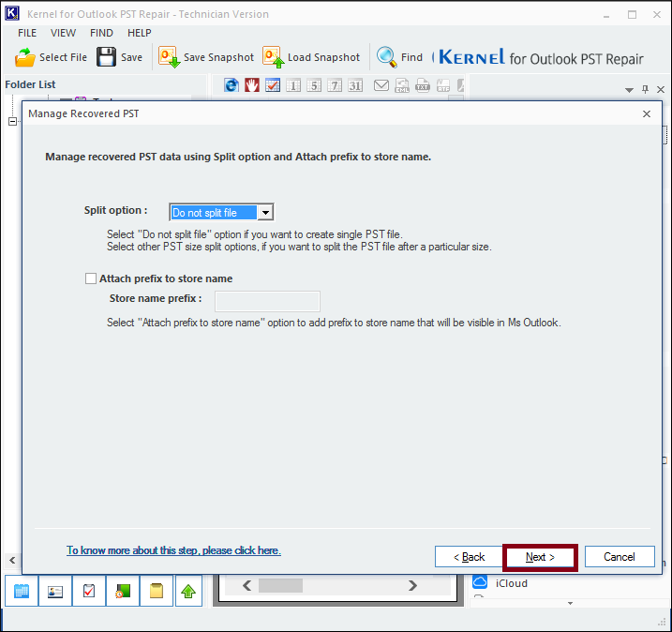Viewport: 672px width, 632px height.
Task: Open the Notes yellow icon in bottom bar
Action: (x=157, y=592)
